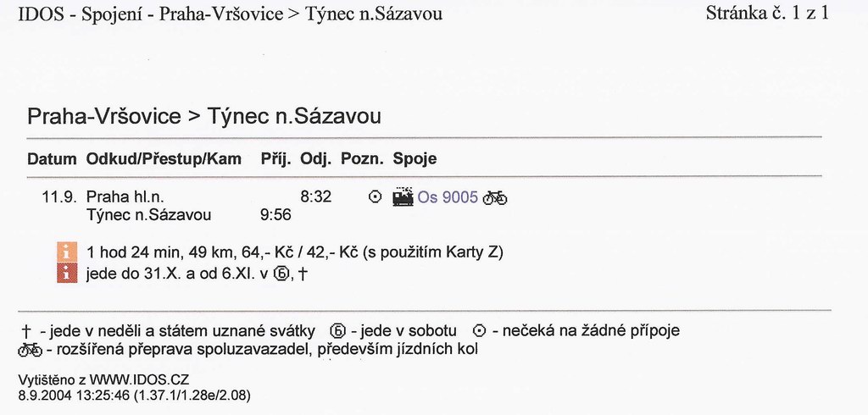
Task: Click the Spoje column header
Action: coord(415,159)
